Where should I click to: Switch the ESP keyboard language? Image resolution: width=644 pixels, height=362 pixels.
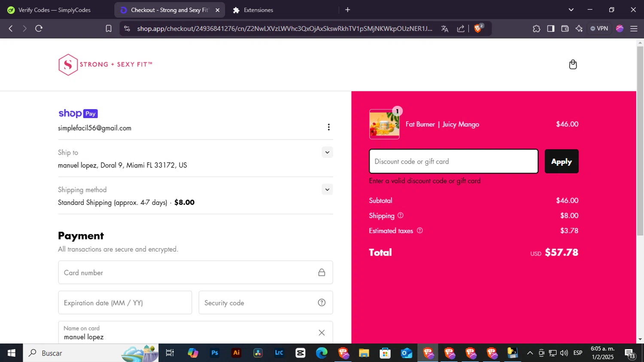click(578, 353)
